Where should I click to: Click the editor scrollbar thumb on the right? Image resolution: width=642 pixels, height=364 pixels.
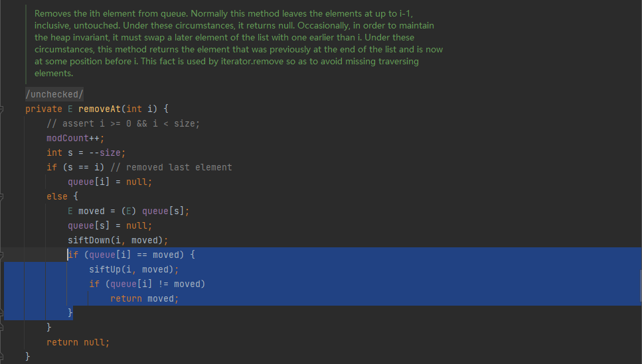tap(639, 284)
